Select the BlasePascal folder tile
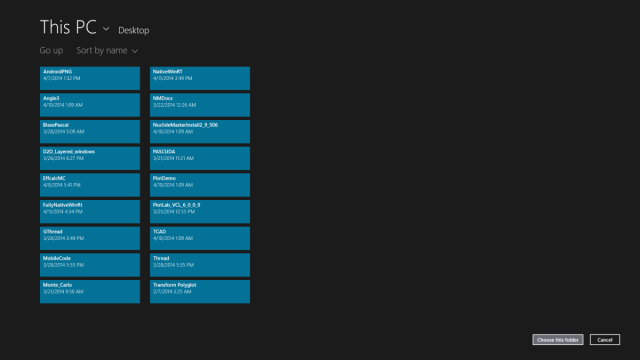This screenshot has height=360, width=640. (90, 131)
